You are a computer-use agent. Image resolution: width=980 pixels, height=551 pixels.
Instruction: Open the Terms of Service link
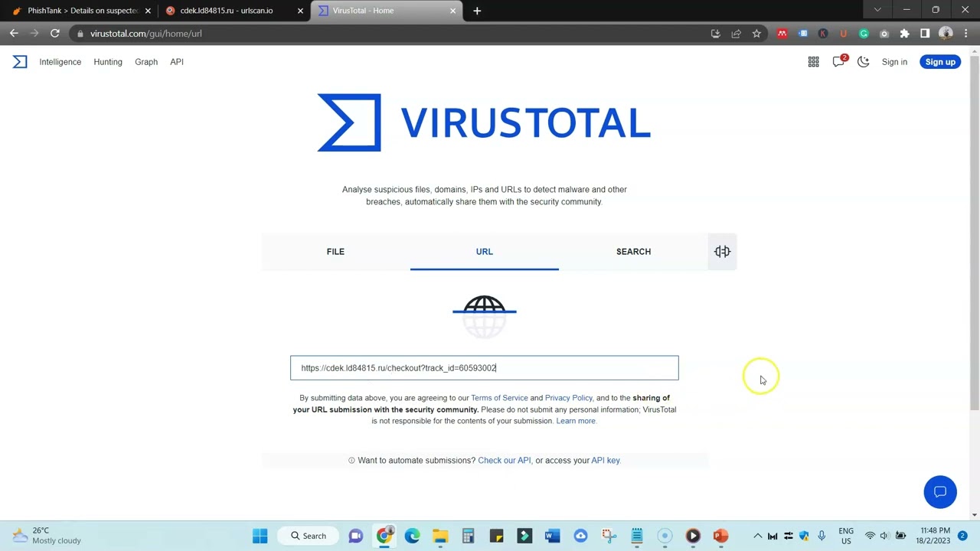499,398
